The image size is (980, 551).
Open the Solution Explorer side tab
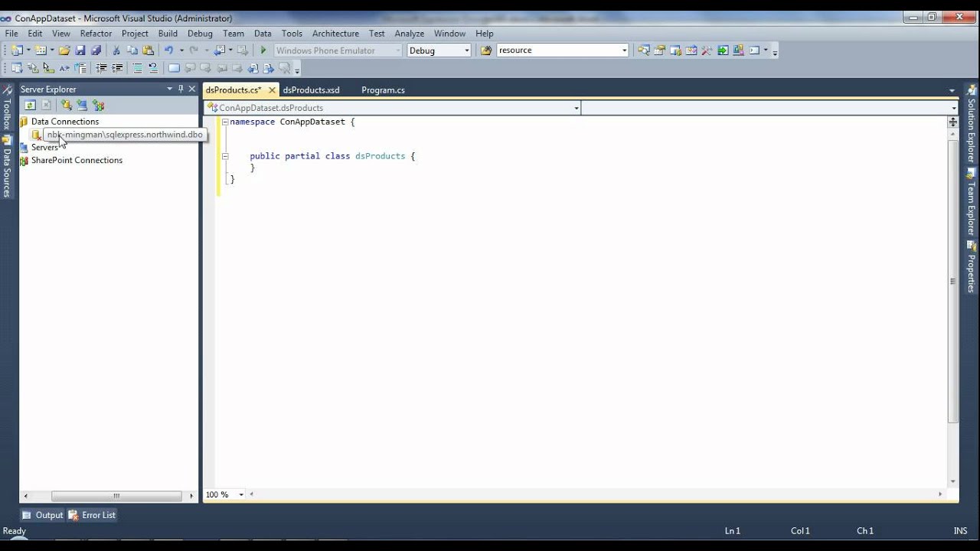tap(972, 124)
